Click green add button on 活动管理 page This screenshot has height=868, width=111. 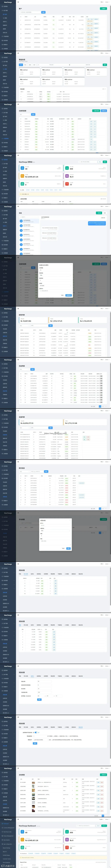pos(104,774)
